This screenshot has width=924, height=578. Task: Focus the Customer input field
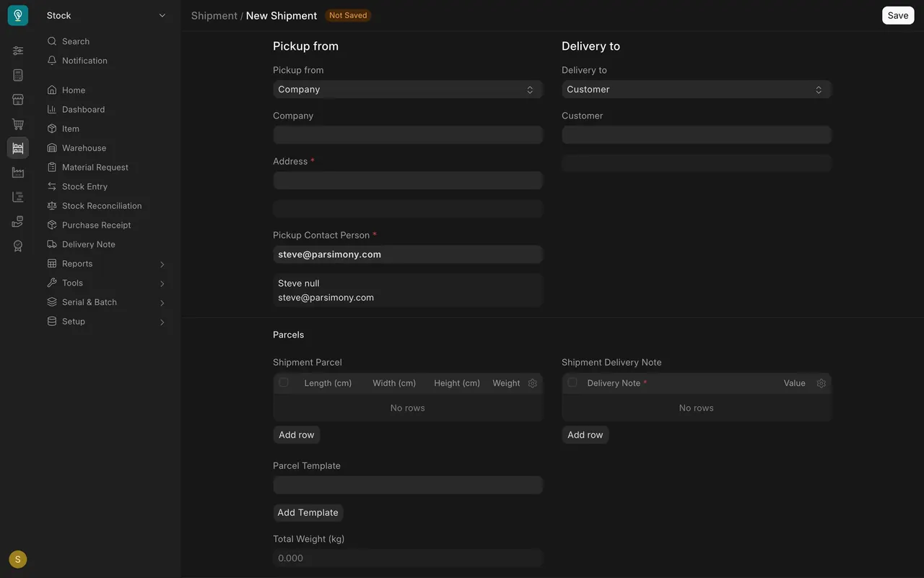[x=697, y=135]
